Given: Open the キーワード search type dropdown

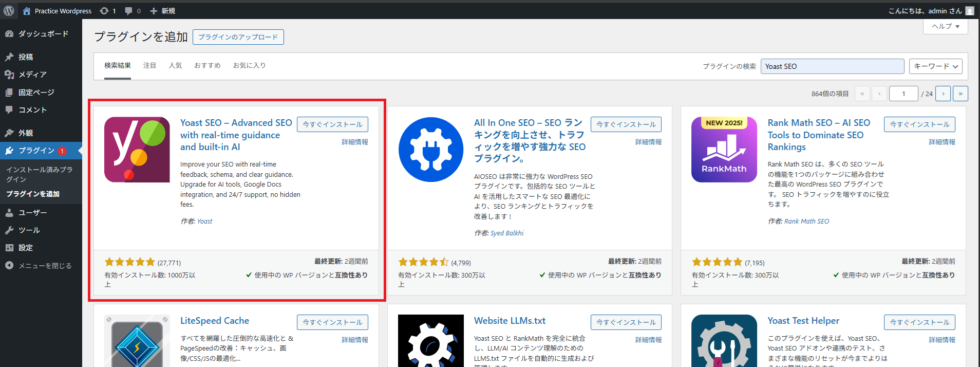Looking at the screenshot, I should tap(935, 66).
